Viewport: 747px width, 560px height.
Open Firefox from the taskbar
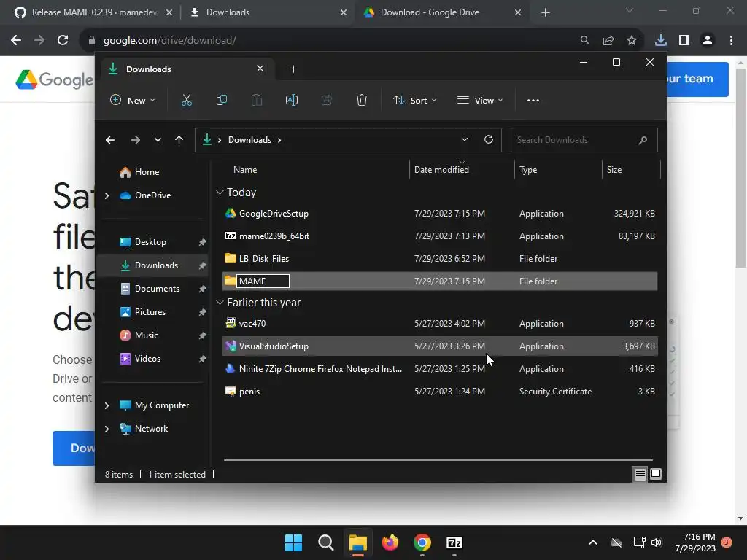(x=390, y=542)
